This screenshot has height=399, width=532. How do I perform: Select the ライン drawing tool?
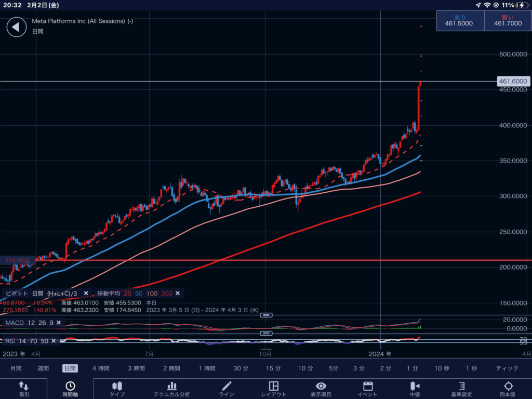(x=227, y=389)
